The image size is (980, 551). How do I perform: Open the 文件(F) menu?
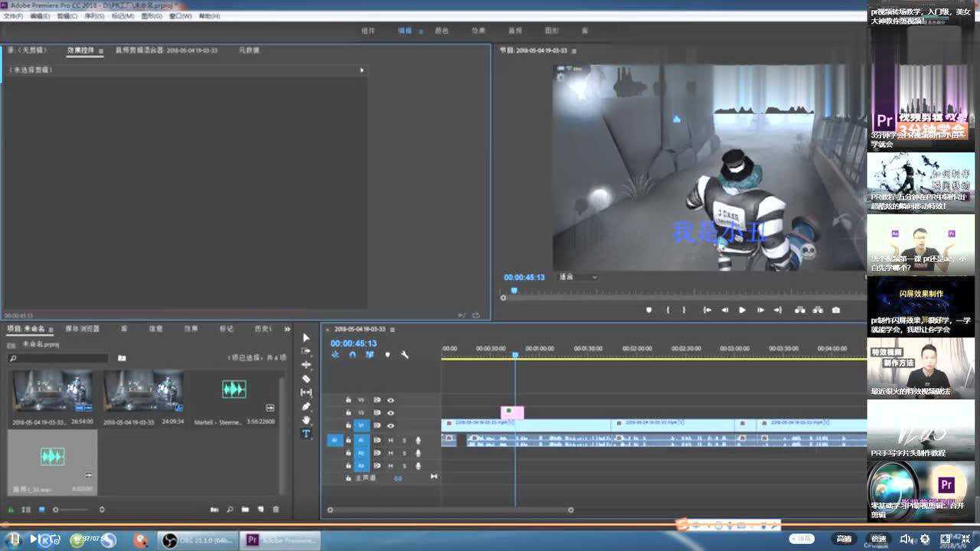(x=13, y=16)
